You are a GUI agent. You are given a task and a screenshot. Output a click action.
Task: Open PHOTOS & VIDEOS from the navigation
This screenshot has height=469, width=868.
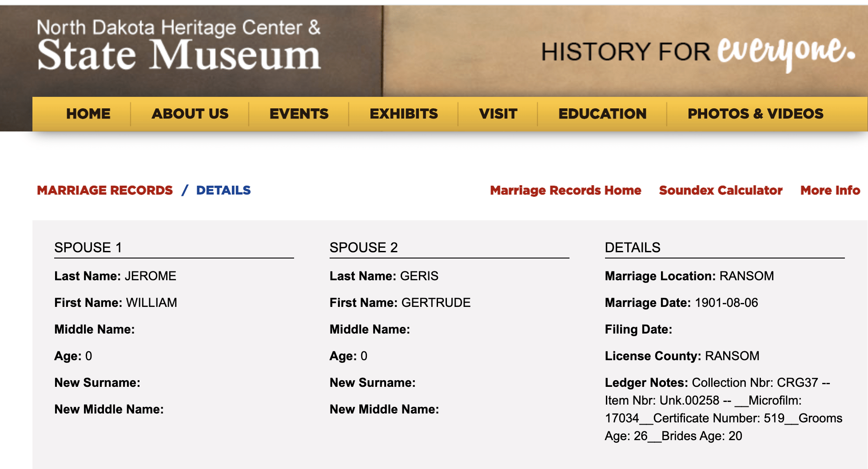tap(755, 114)
